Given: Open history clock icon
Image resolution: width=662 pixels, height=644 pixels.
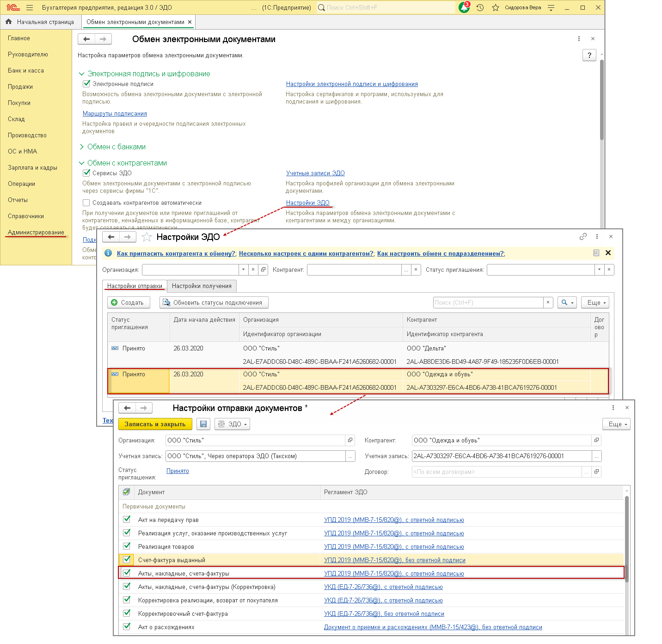Looking at the screenshot, I should click(480, 7).
